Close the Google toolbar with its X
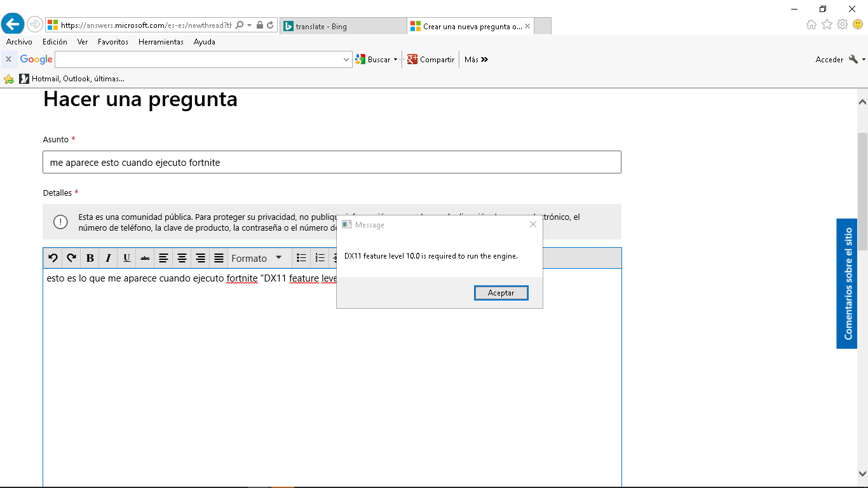Screen dimensions: 868x488 (8, 59)
